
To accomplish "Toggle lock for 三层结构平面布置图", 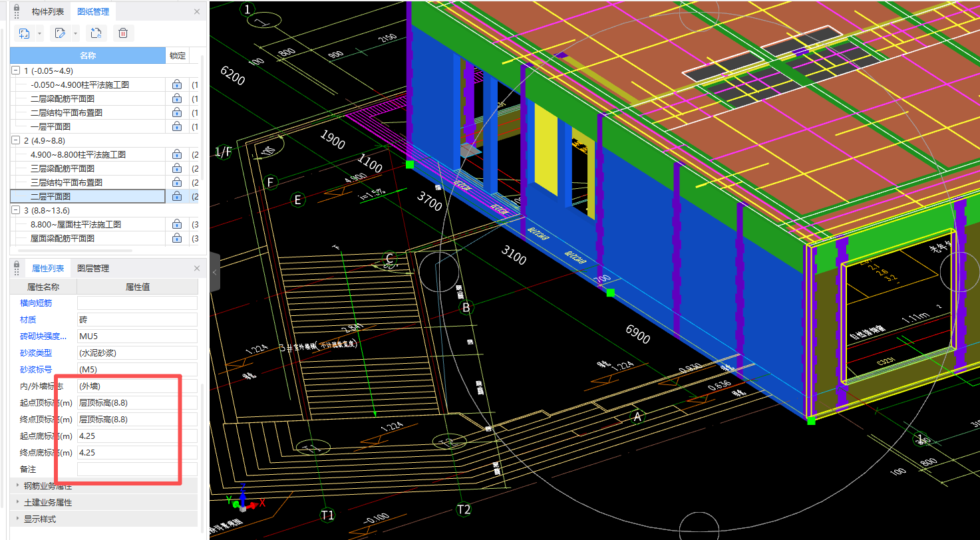I will [x=177, y=182].
